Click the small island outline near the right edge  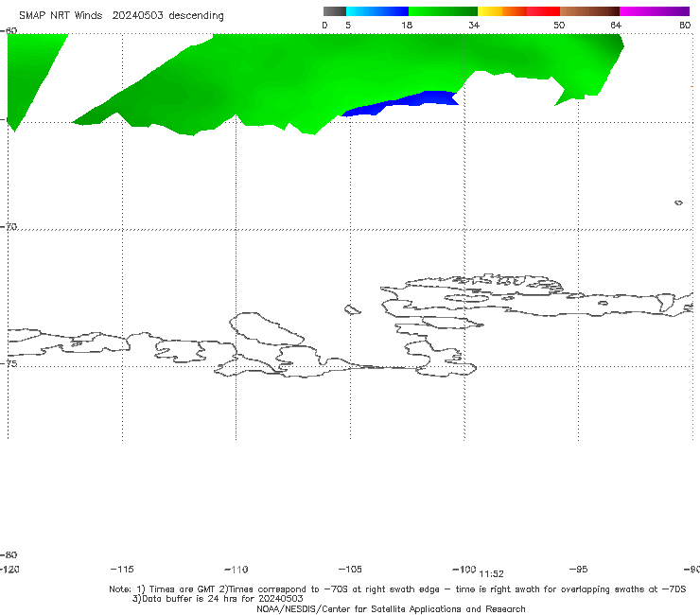pyautogui.click(x=678, y=202)
